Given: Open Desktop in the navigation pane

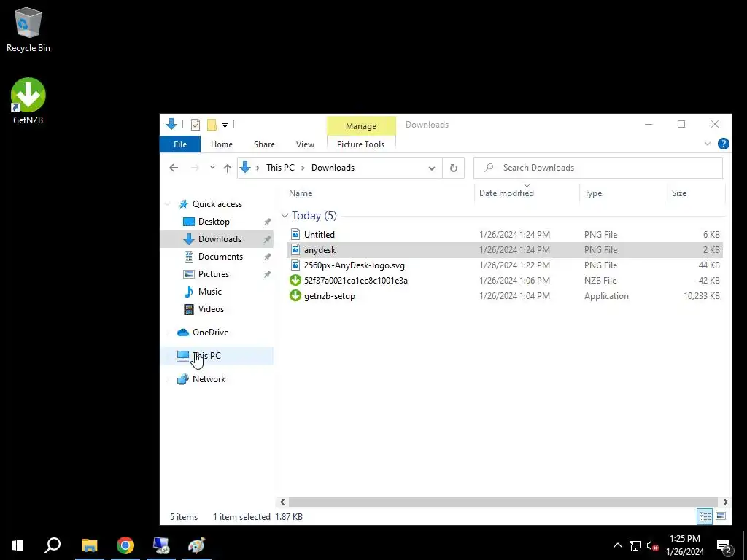Looking at the screenshot, I should (x=214, y=222).
